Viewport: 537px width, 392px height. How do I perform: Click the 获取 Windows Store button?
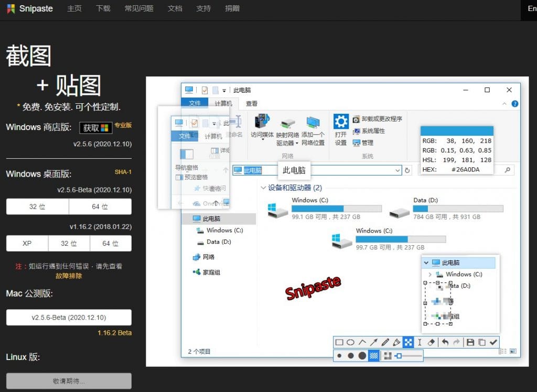tap(95, 128)
